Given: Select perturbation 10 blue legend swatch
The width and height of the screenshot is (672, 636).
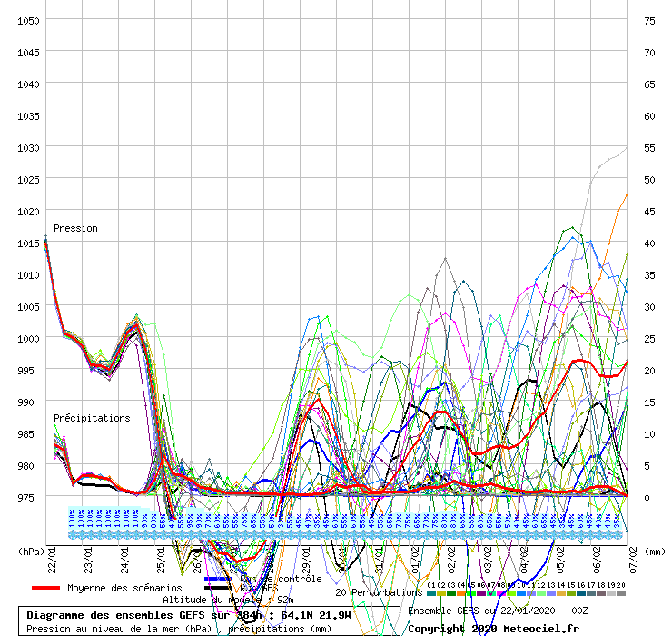Looking at the screenshot, I should tap(521, 593).
